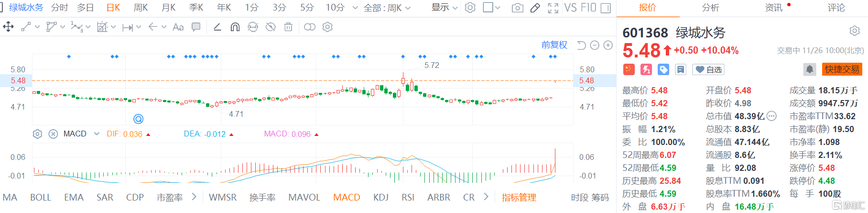Toggle the price alert bell
868x213 pixels.
click(x=810, y=69)
